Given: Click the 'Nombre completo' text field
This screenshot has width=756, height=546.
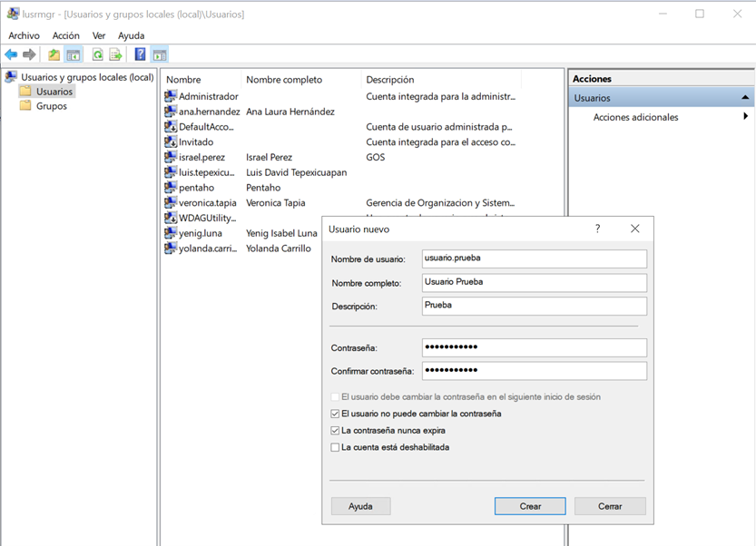Looking at the screenshot, I should pos(534,282).
